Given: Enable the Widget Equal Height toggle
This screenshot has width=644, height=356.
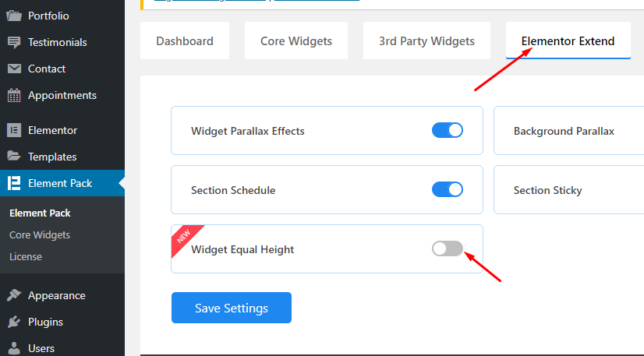Looking at the screenshot, I should 448,248.
